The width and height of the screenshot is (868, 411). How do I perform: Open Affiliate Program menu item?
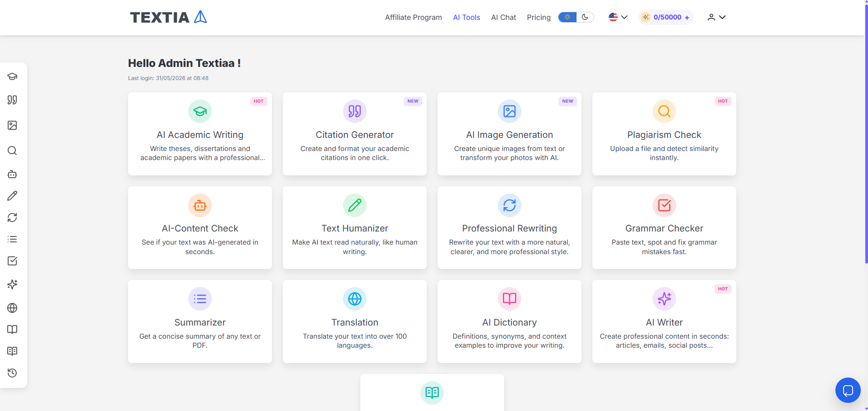tap(413, 17)
